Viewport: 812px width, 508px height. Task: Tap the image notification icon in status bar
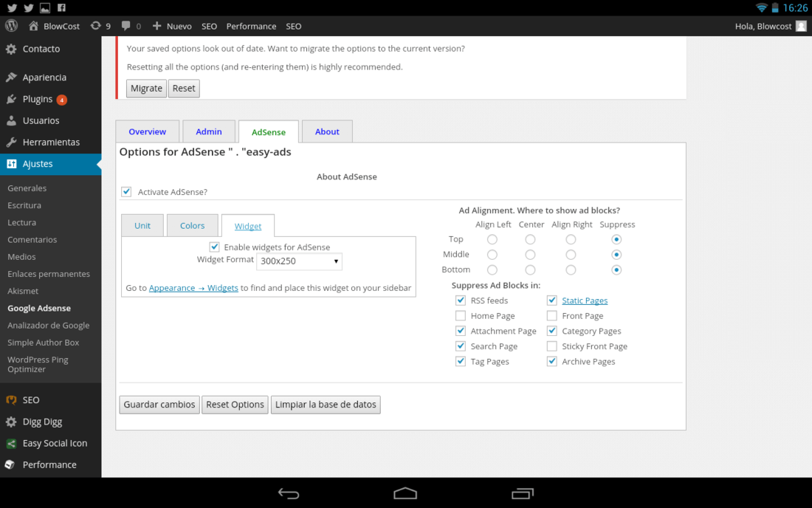coord(45,8)
